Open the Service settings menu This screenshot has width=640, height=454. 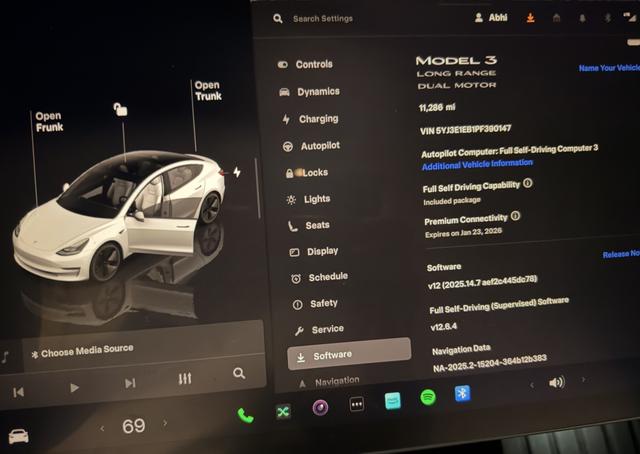pos(319,329)
